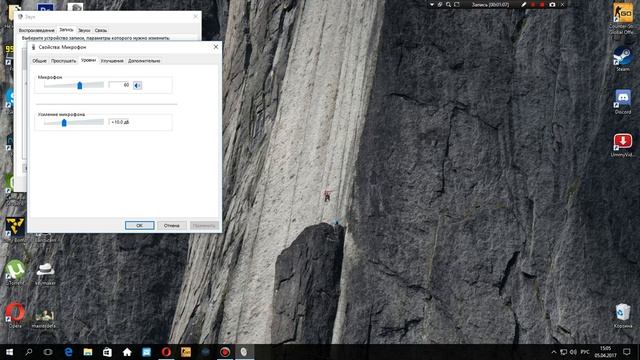Viewport: 640px width, 360px height.
Task: Open the UmmyVideo downloader desktop icon
Action: [x=622, y=145]
